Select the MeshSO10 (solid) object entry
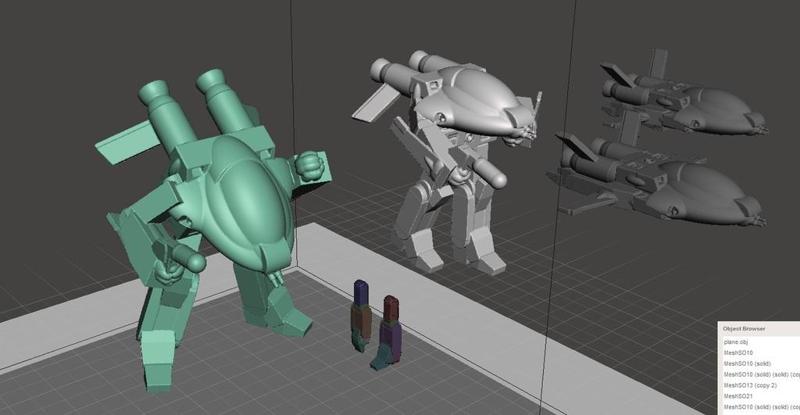Screen dimensions: 800x415 coord(746,363)
